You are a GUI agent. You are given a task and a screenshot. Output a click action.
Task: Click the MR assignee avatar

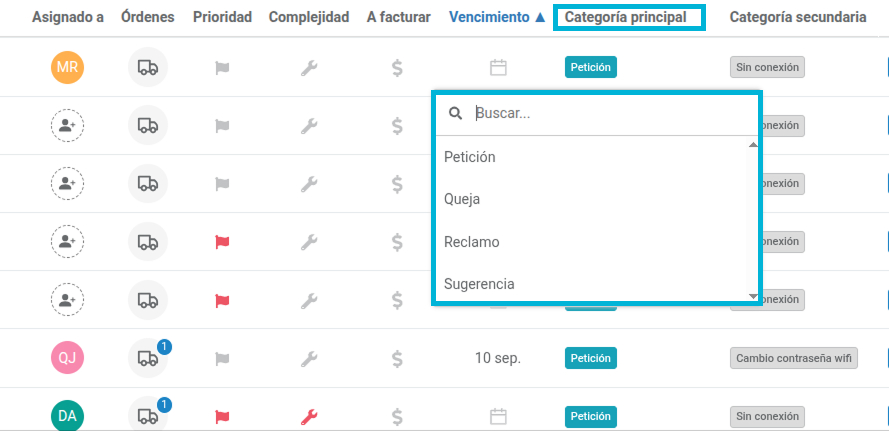67,67
